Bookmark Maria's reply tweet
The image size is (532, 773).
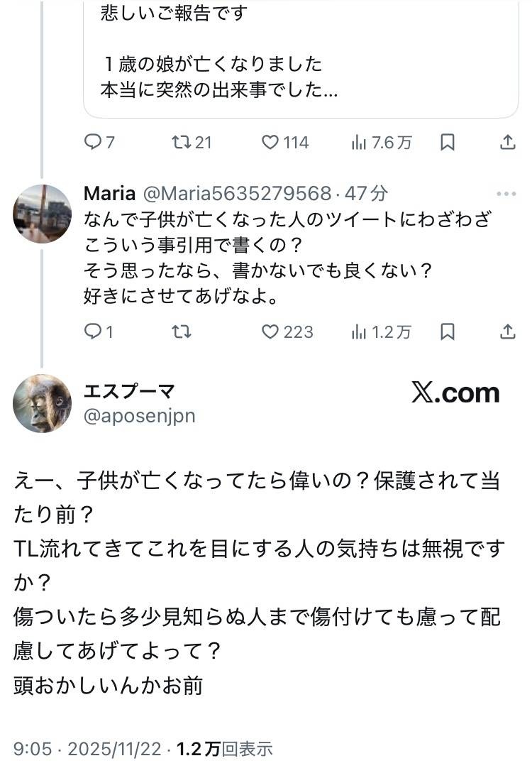pos(448,331)
